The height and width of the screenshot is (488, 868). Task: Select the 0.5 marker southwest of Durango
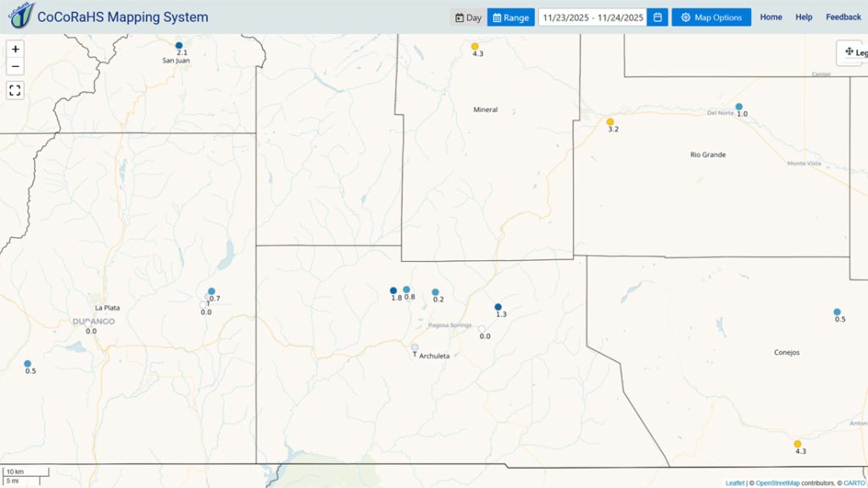27,363
